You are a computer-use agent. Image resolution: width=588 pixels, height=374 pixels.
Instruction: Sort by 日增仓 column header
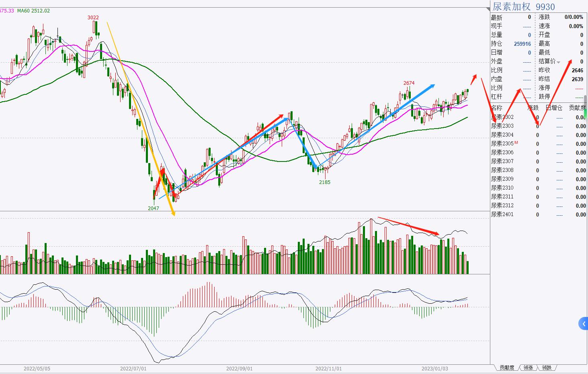tap(554, 108)
